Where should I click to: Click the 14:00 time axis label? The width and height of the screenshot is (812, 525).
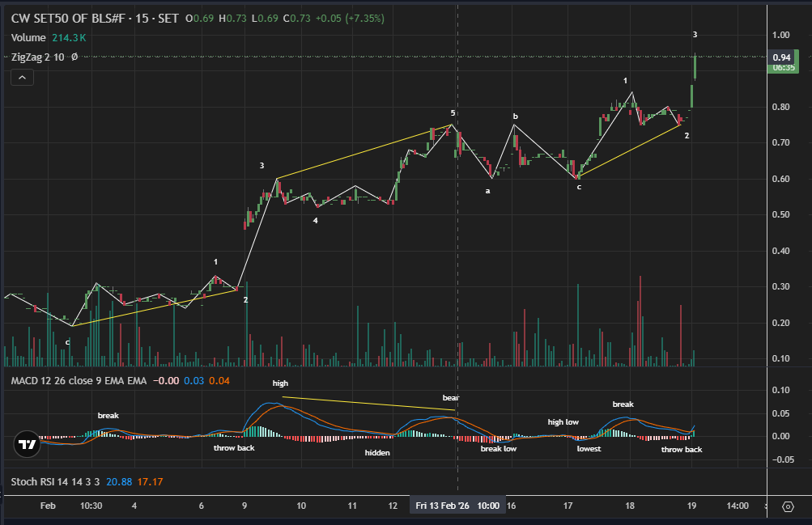point(738,506)
